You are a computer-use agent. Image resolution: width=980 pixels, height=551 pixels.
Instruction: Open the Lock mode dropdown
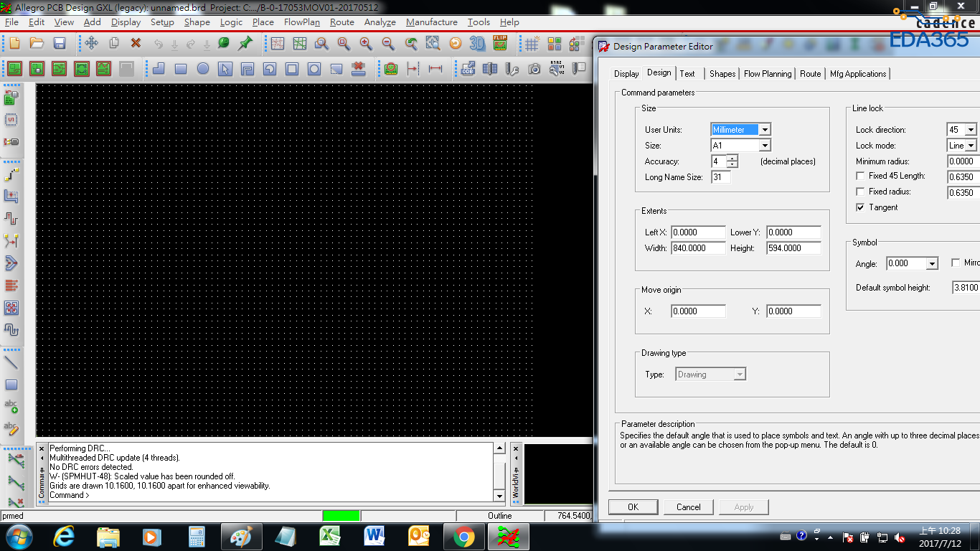[971, 146]
